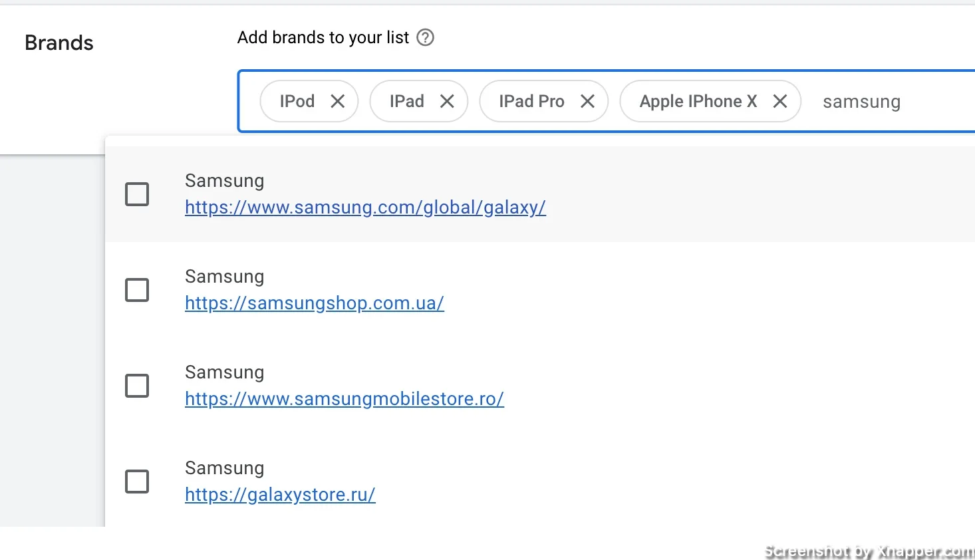The width and height of the screenshot is (975, 560).
Task: Click Samsung name above samsungshop.com.ua link
Action: point(225,277)
